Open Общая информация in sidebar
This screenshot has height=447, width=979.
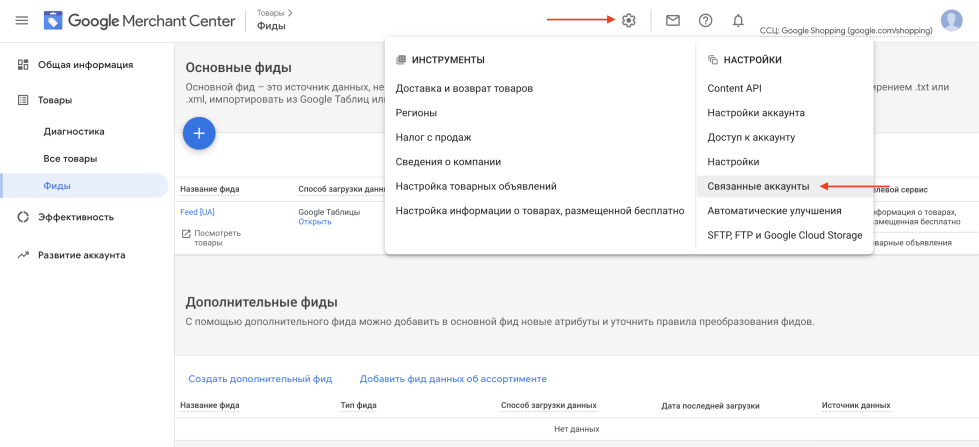pyautogui.click(x=86, y=64)
